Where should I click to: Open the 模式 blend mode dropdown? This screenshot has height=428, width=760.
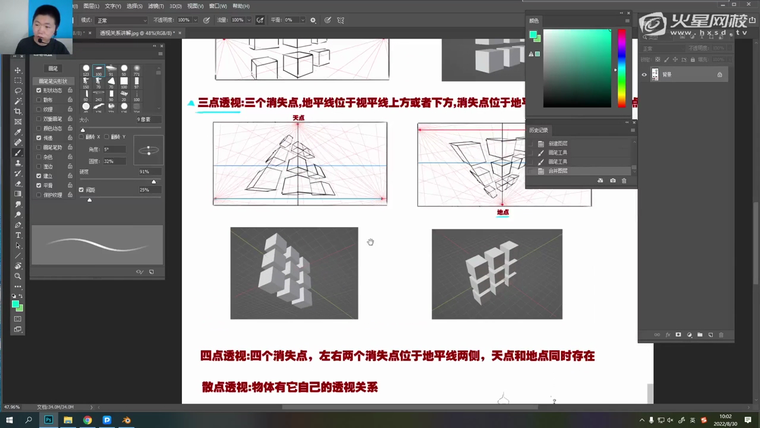(x=122, y=19)
